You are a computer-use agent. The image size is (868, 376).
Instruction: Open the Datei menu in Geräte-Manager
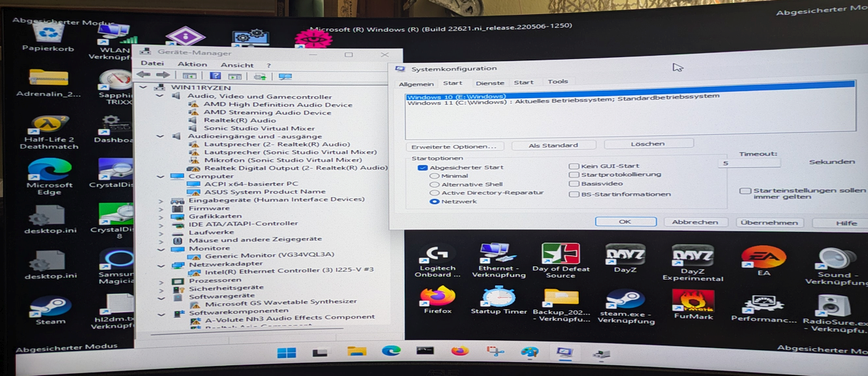pyautogui.click(x=152, y=63)
